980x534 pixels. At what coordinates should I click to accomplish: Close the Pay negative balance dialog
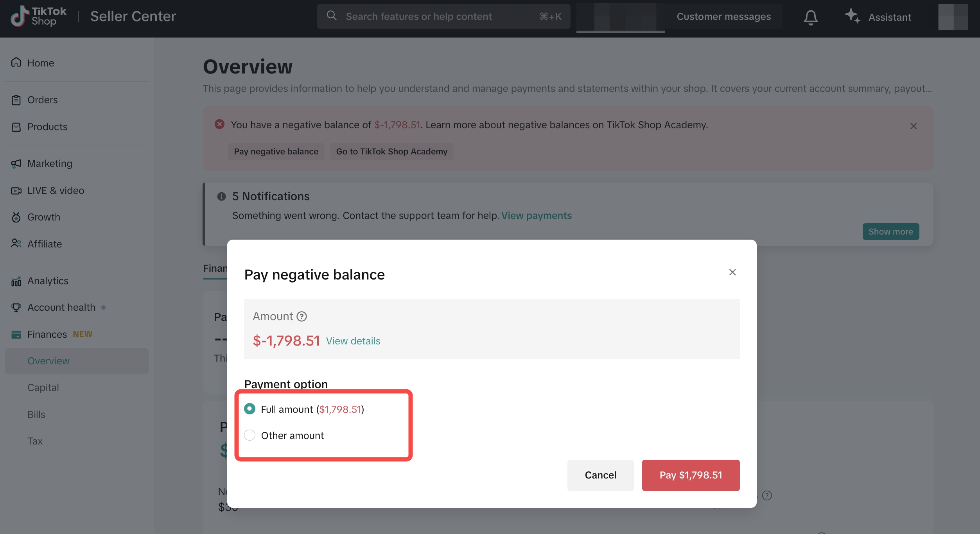tap(732, 272)
